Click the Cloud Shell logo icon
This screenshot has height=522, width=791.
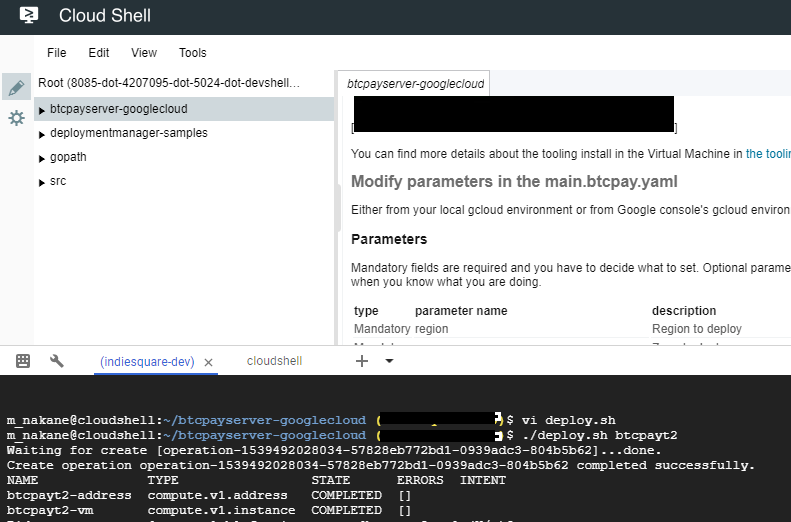29,15
